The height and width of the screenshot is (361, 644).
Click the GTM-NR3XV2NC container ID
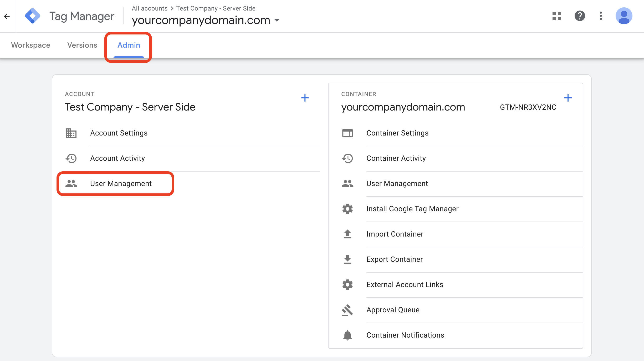pyautogui.click(x=528, y=107)
